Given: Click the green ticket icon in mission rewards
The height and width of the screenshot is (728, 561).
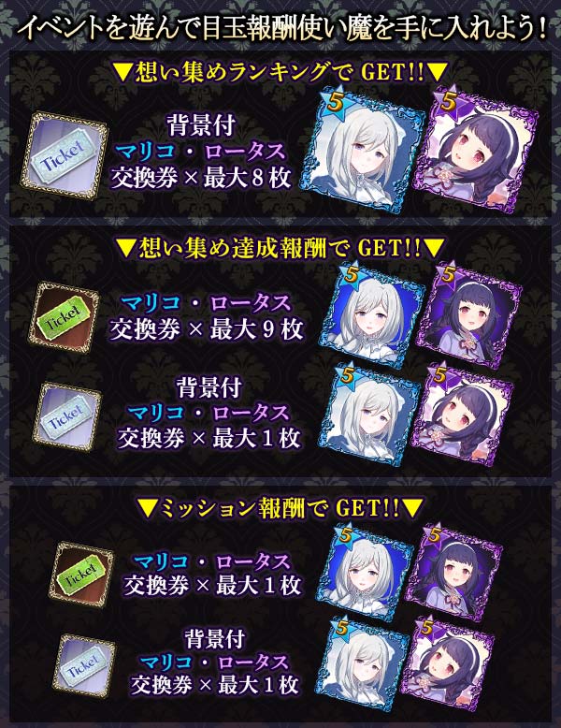Looking at the screenshot, I should [81, 575].
